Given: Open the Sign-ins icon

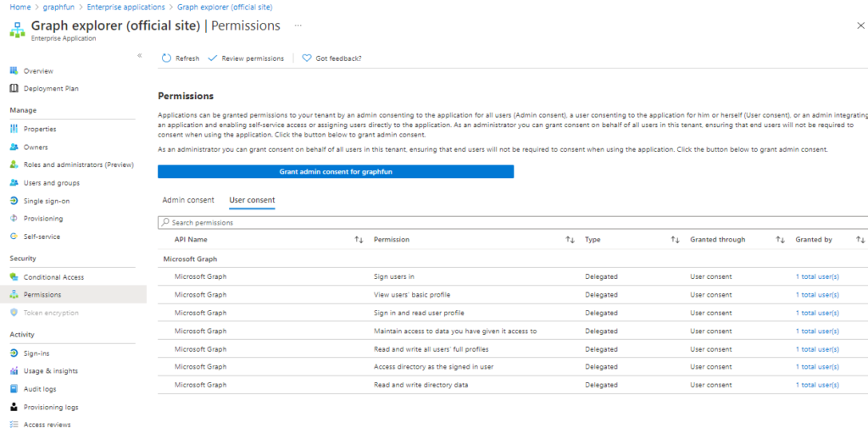Looking at the screenshot, I should click(14, 353).
